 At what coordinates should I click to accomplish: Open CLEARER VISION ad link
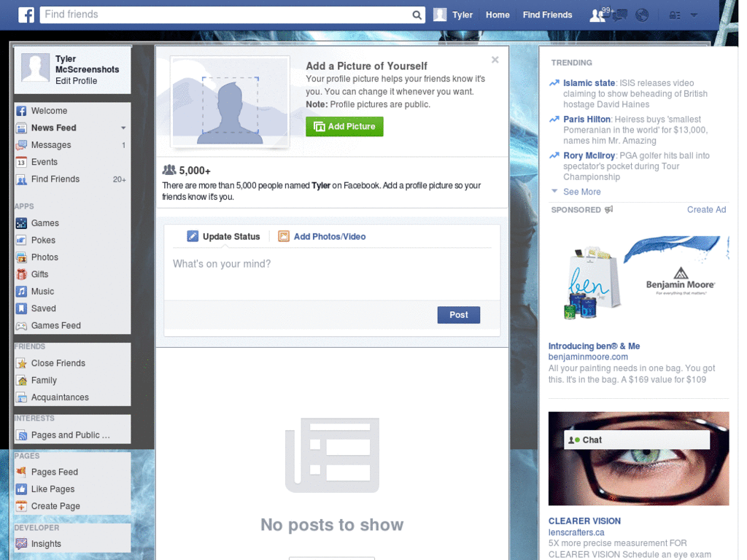point(584,521)
